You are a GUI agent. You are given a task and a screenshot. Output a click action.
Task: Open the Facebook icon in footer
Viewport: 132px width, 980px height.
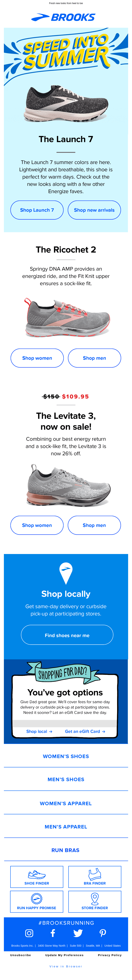click(x=53, y=933)
